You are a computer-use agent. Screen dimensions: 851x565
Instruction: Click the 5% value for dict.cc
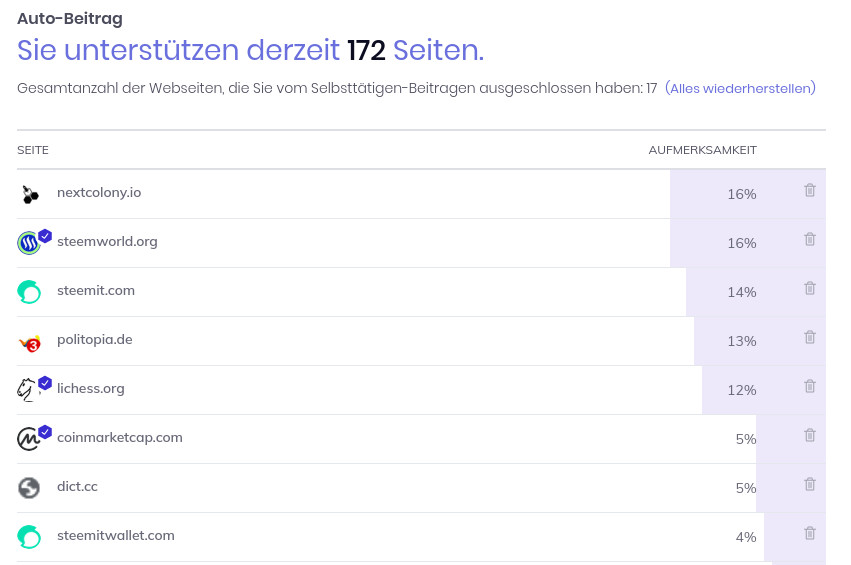(x=746, y=488)
